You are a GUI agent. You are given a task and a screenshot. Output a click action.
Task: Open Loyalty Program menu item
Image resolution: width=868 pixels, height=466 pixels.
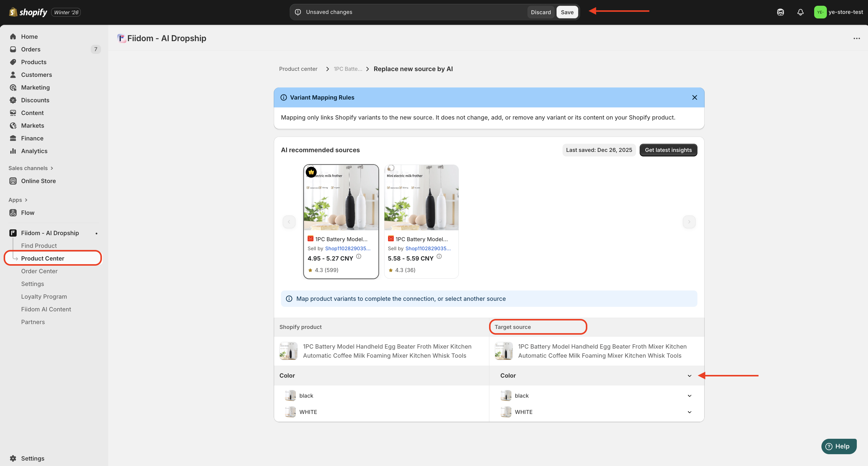(44, 296)
